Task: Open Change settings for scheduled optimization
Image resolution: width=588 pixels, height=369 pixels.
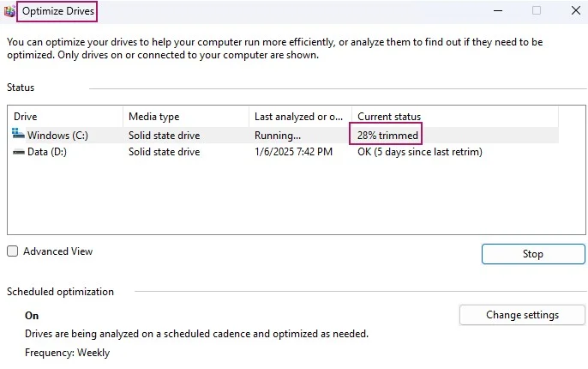Action: coord(522,315)
